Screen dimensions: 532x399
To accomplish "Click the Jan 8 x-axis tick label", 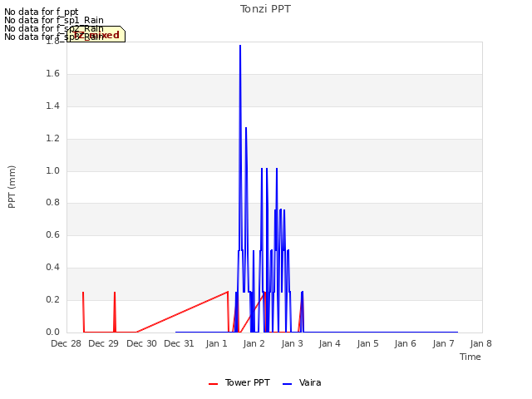I will point(480,343).
